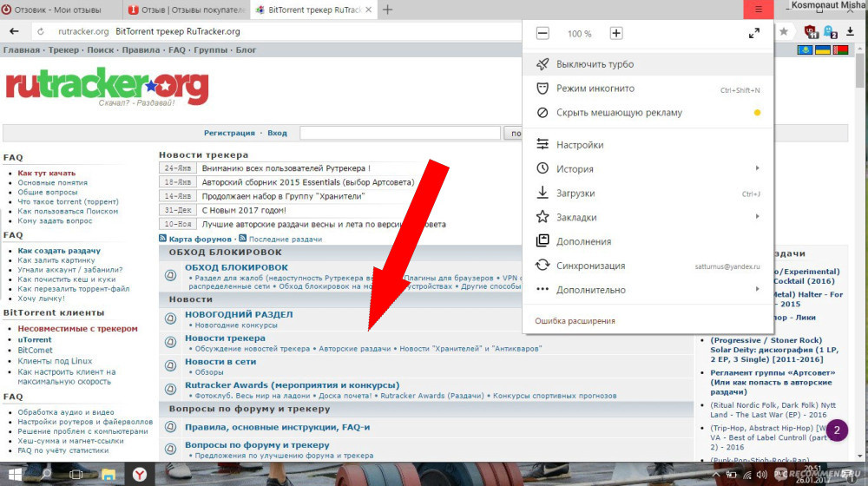Select the Belarus flag icon

(840, 50)
